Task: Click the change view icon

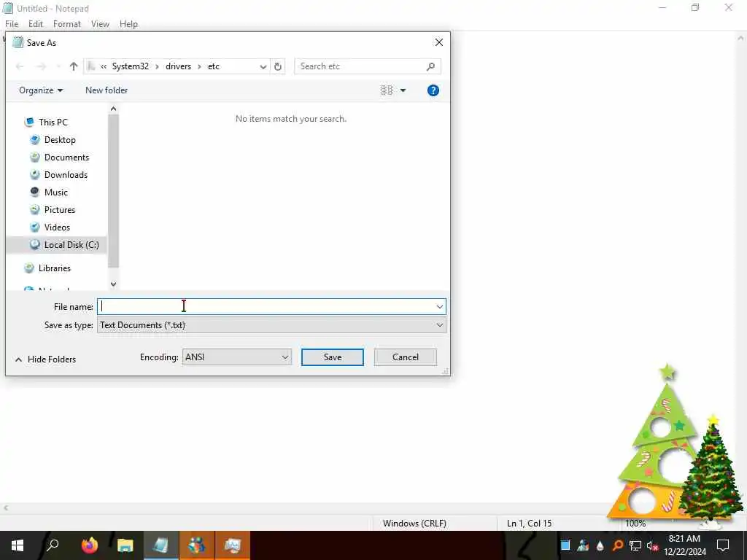Action: point(387,90)
